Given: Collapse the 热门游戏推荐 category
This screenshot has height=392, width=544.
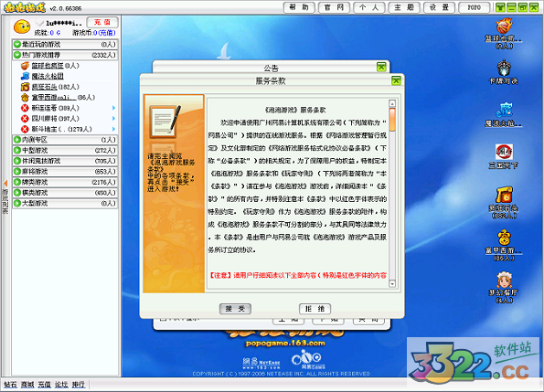Looking at the screenshot, I should pos(65,55).
